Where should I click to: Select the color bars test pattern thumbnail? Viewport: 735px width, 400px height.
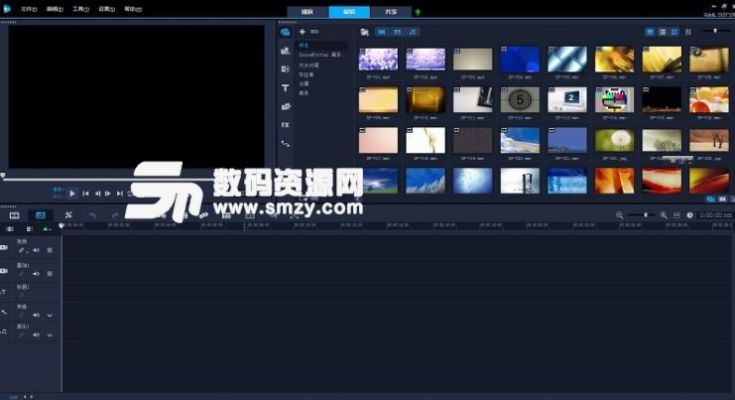[x=614, y=99]
